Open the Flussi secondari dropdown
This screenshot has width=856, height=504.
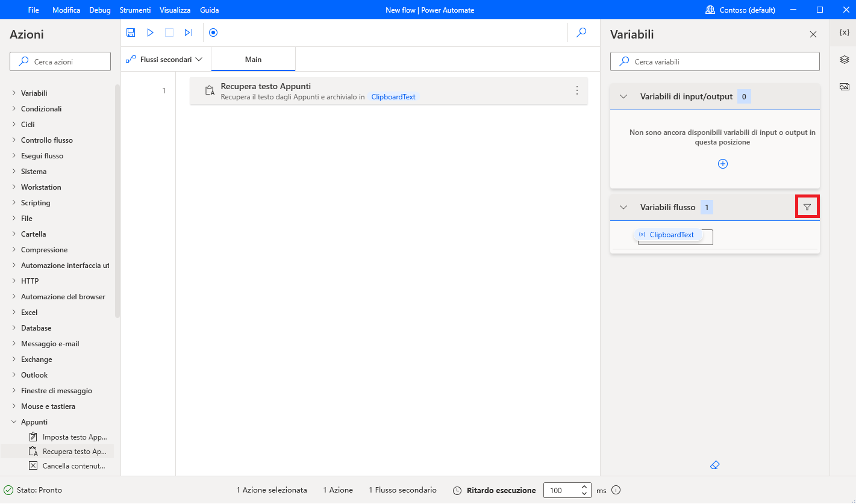[165, 59]
